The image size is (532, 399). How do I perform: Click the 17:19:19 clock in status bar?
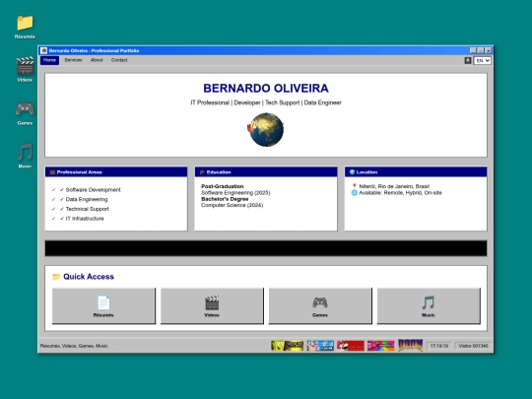tap(439, 346)
